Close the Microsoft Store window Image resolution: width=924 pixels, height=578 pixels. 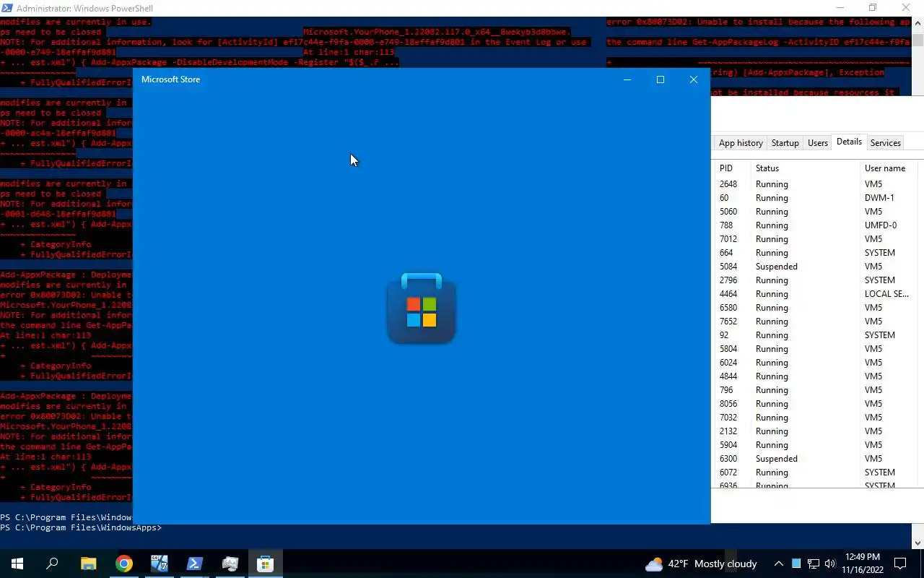(x=694, y=79)
